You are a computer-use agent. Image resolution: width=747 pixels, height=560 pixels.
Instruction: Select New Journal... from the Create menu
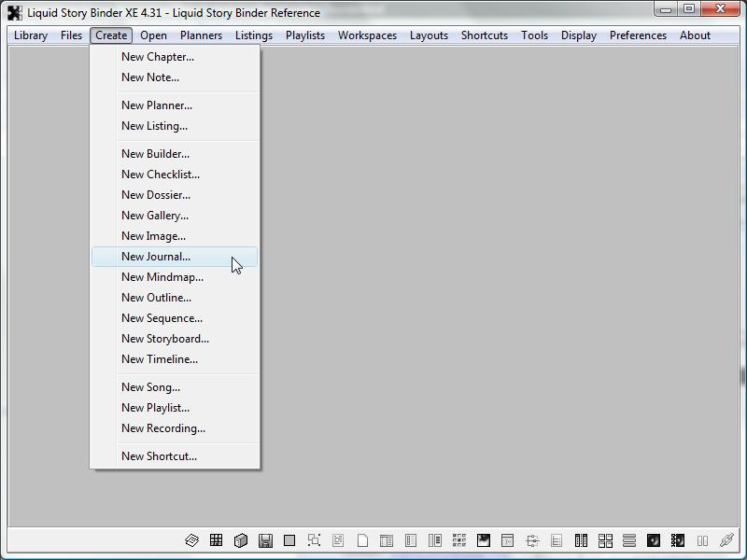point(156,257)
